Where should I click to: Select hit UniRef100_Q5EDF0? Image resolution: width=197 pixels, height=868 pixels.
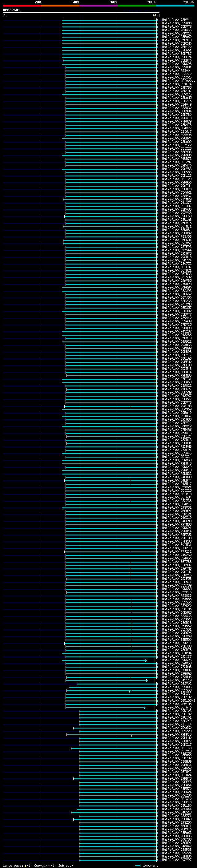[x=177, y=61]
